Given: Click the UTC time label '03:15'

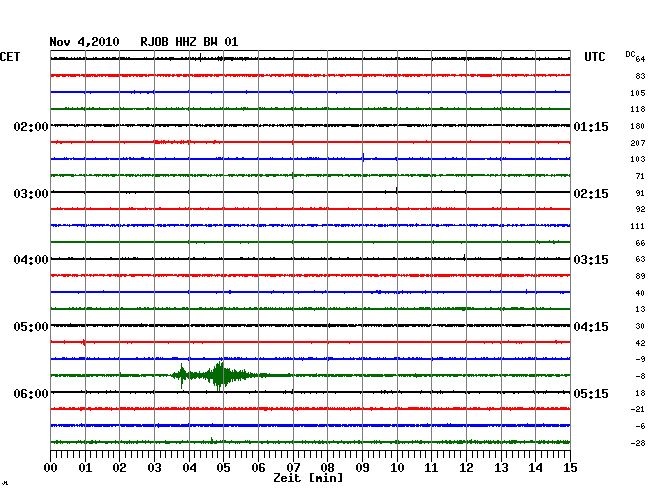Looking at the screenshot, I should (x=591, y=260).
